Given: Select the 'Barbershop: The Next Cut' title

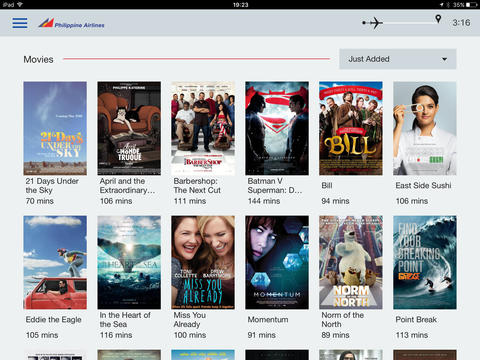Looking at the screenshot, I should (x=197, y=186).
